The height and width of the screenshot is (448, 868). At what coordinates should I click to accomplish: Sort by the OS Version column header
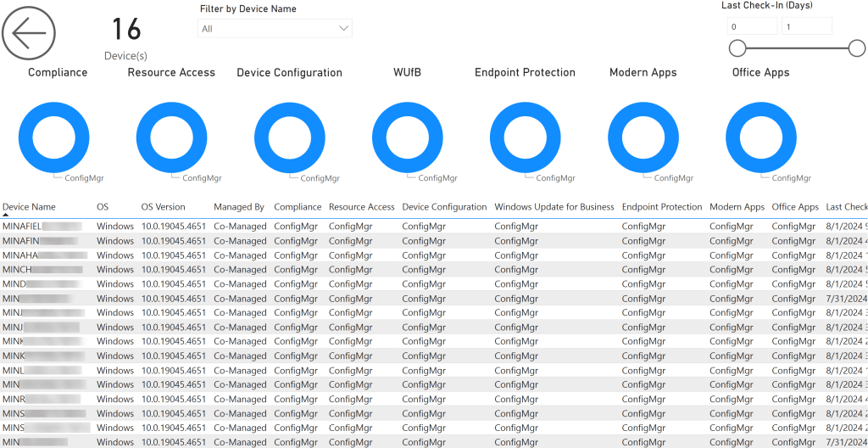click(x=164, y=207)
